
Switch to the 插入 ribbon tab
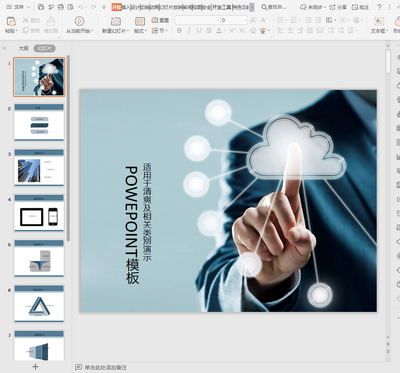click(x=126, y=7)
